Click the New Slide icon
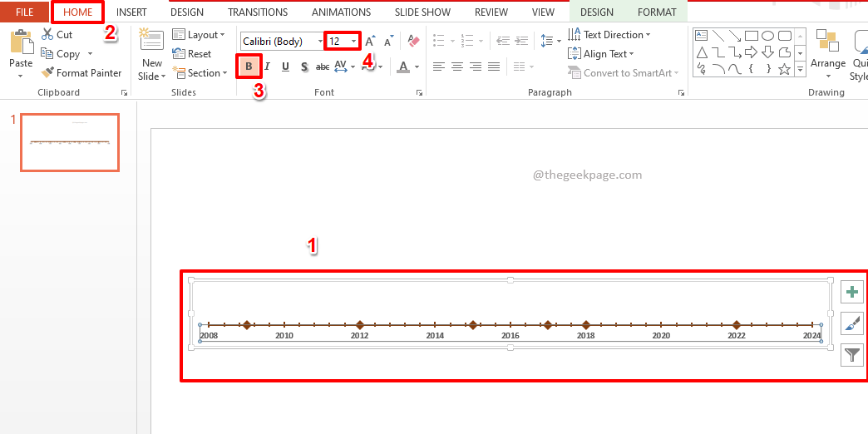Screen dimensions: 868x434 coord(151,44)
